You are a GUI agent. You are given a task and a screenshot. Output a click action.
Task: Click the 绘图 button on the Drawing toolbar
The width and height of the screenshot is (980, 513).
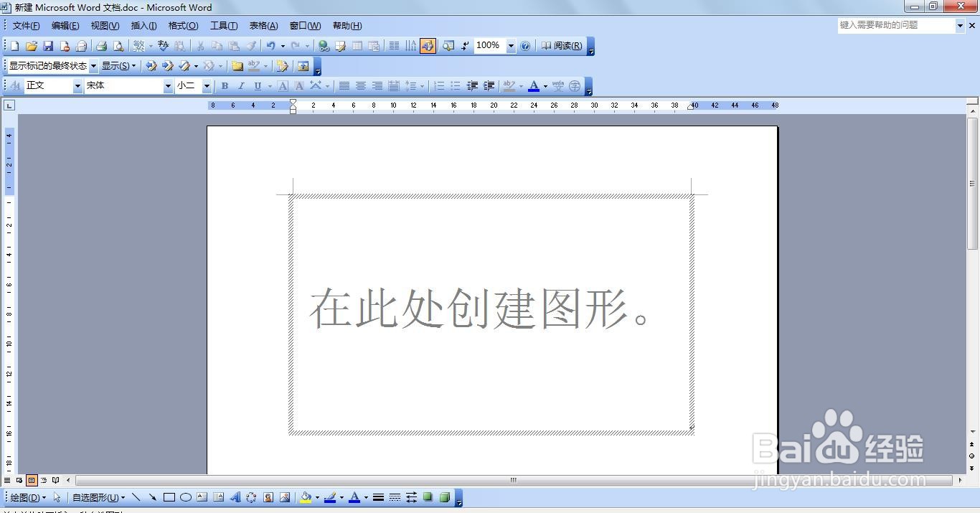pos(25,496)
